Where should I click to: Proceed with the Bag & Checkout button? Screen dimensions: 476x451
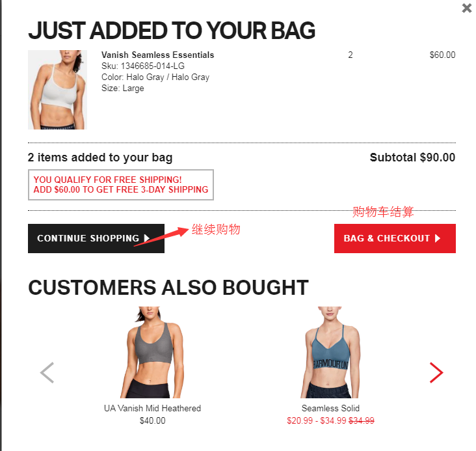pos(395,239)
